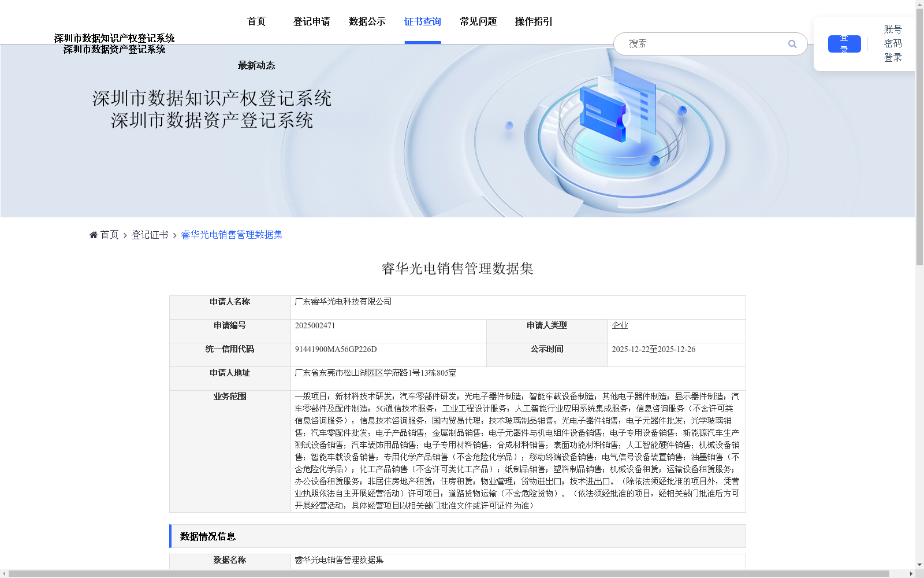Click the page title 睿华光电销售管理数据集
This screenshot has height=578, width=924.
point(457,269)
